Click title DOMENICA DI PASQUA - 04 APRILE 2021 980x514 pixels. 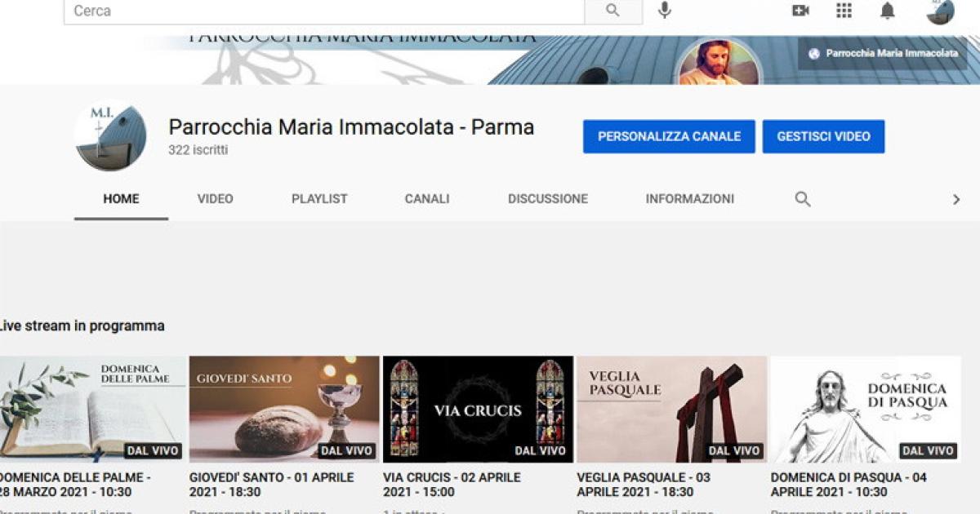849,485
